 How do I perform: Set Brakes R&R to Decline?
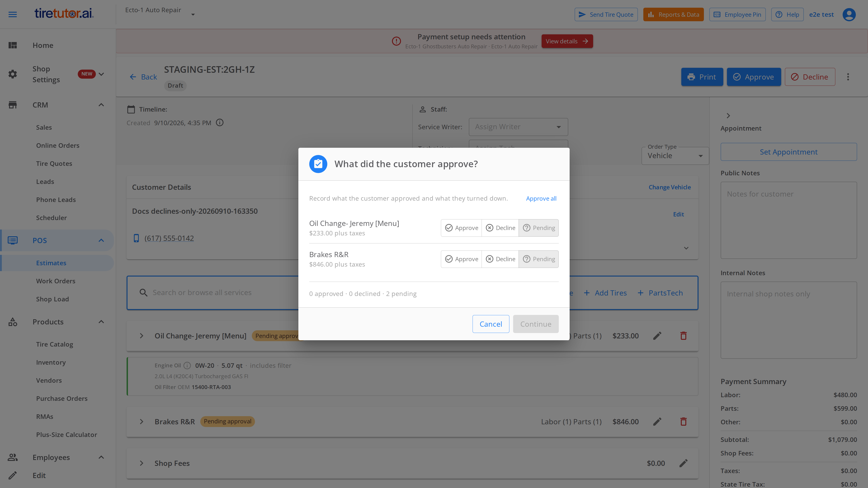click(500, 259)
